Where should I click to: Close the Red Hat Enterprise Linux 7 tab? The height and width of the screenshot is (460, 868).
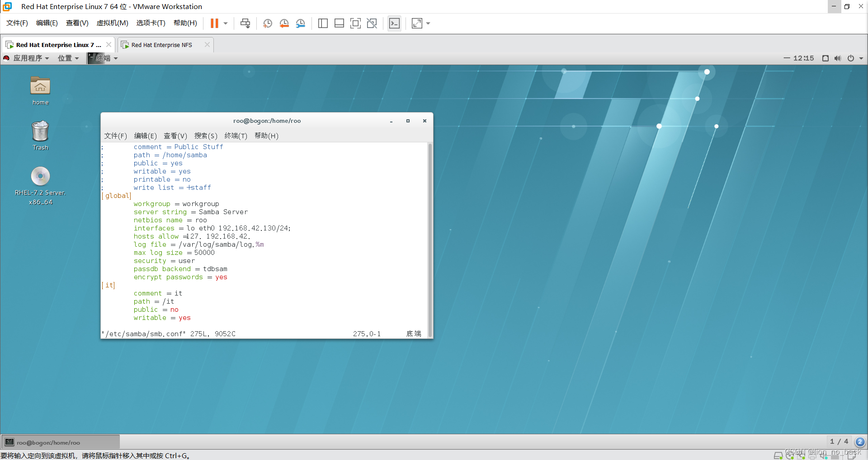point(108,45)
